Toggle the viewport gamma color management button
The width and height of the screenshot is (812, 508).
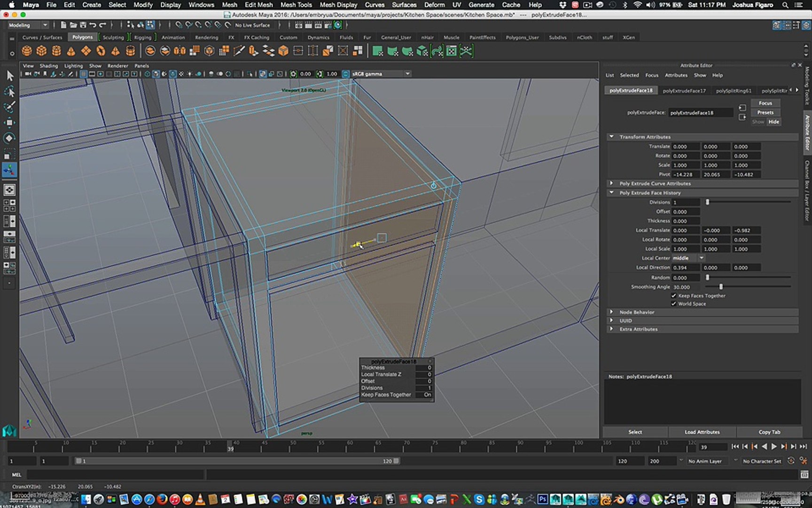coord(346,74)
